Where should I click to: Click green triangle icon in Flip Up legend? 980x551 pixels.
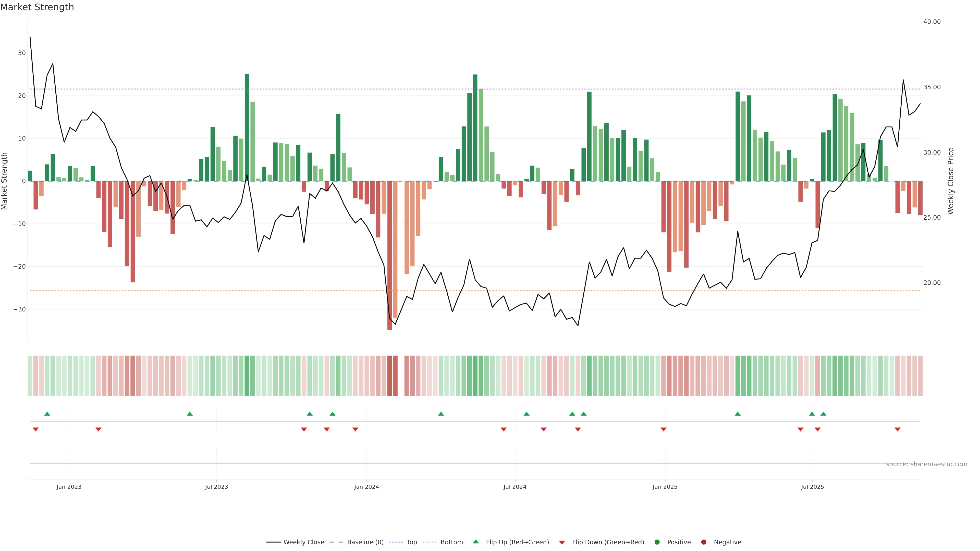pyautogui.click(x=475, y=542)
